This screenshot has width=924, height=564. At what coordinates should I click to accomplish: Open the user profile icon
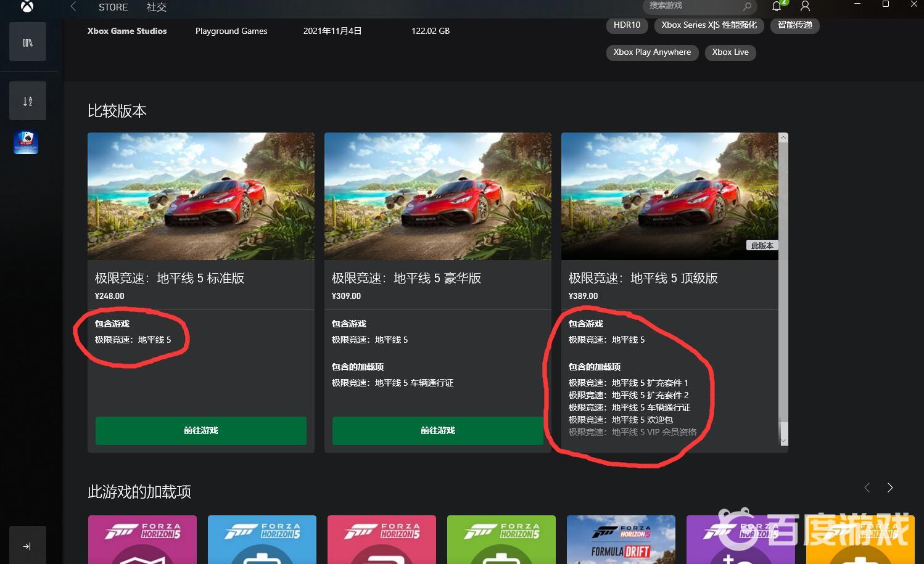pyautogui.click(x=805, y=6)
